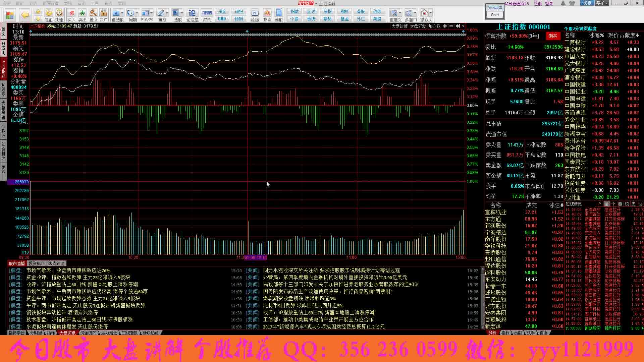
Task: Toggle the 自 filter in 短线精灵
Action: coord(620,204)
